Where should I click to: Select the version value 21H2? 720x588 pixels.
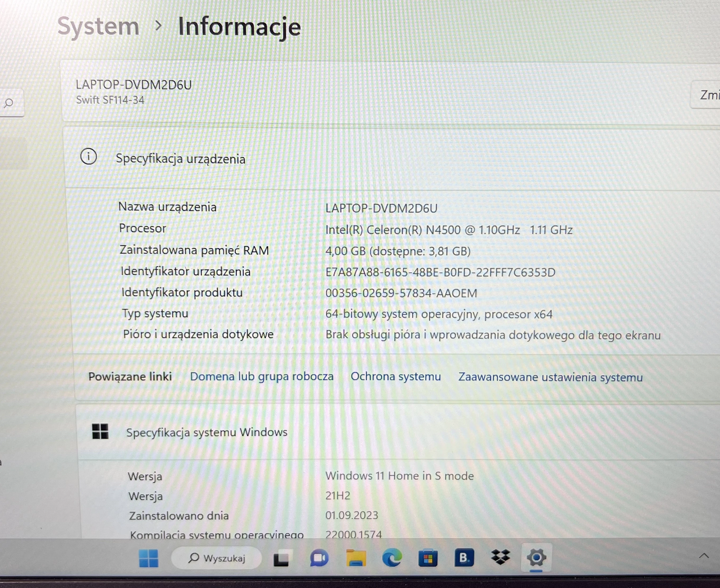(337, 495)
